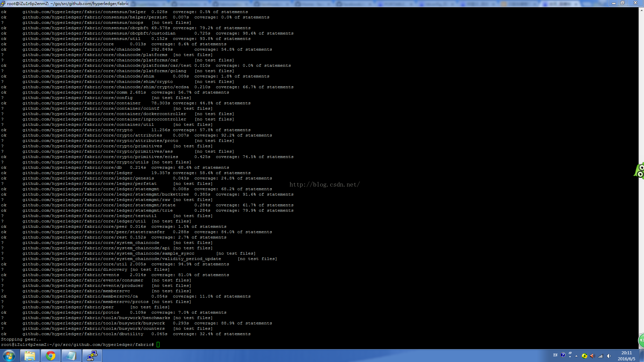The width and height of the screenshot is (644, 362).
Task: Open language bar options small down arrow
Action: coord(570,357)
